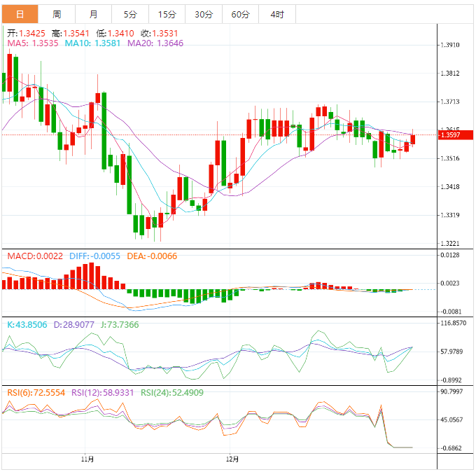476x472 pixels.
Task: Select the 日 daily timeframe tab
Action: pos(20,14)
